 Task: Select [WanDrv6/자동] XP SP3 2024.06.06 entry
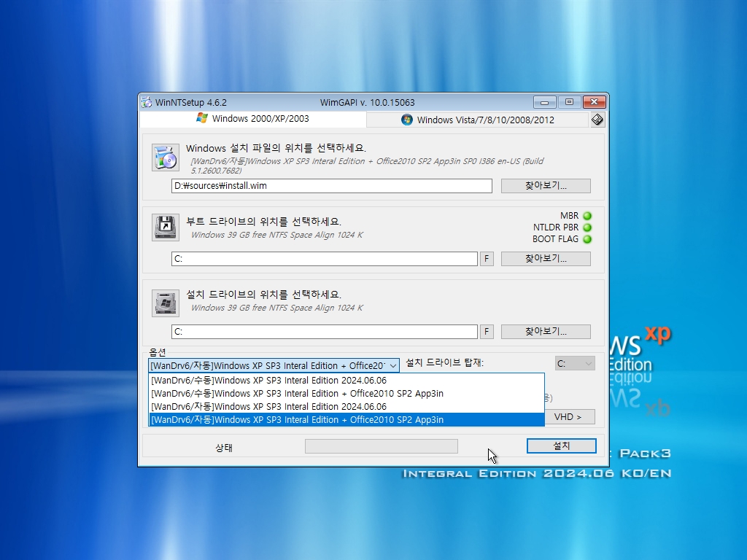(347, 407)
